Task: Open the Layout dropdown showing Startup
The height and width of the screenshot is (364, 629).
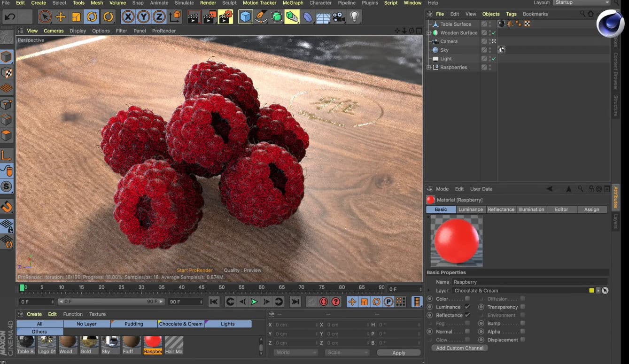Action: pyautogui.click(x=581, y=2)
